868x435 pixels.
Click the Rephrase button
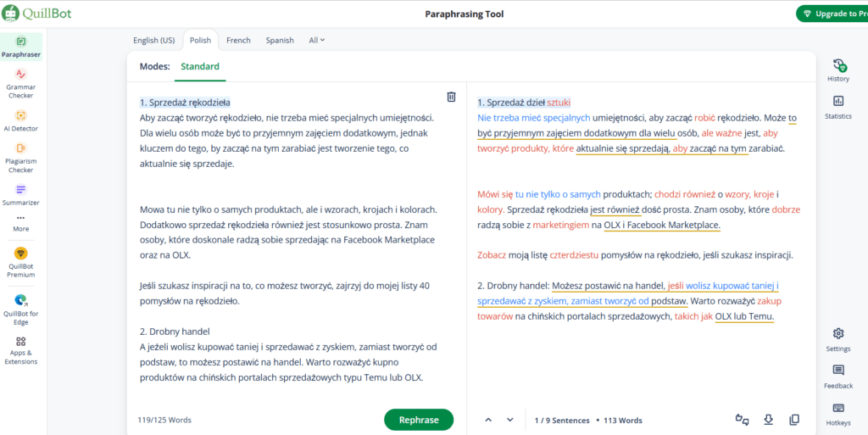(419, 420)
